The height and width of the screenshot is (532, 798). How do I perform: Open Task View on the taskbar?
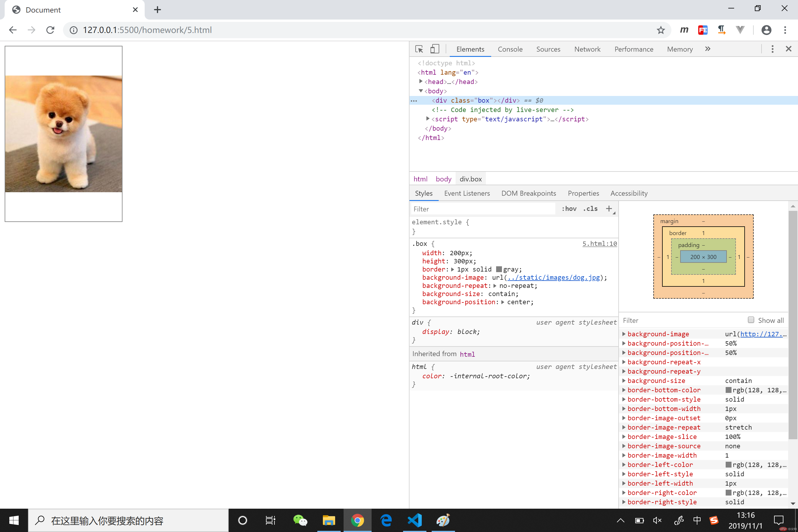coord(270,520)
